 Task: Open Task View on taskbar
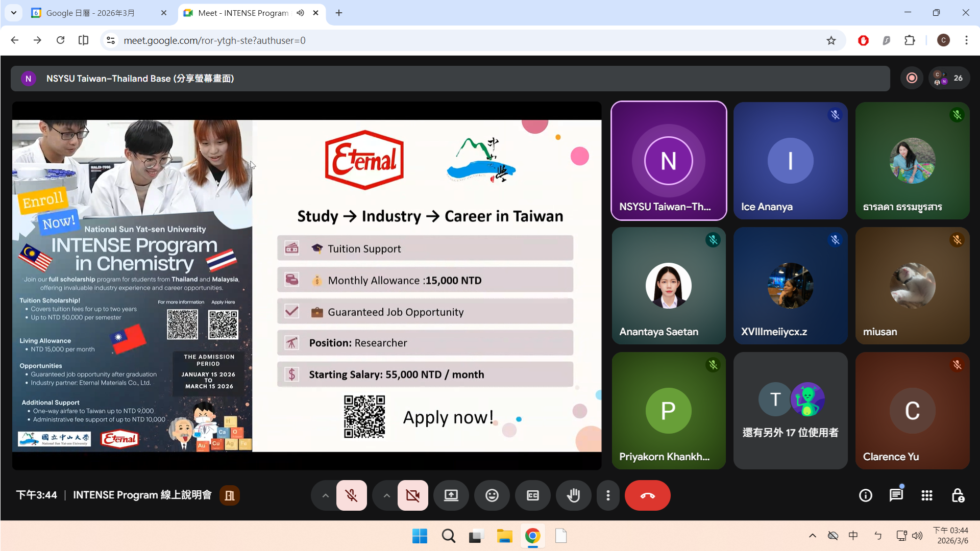(x=476, y=536)
